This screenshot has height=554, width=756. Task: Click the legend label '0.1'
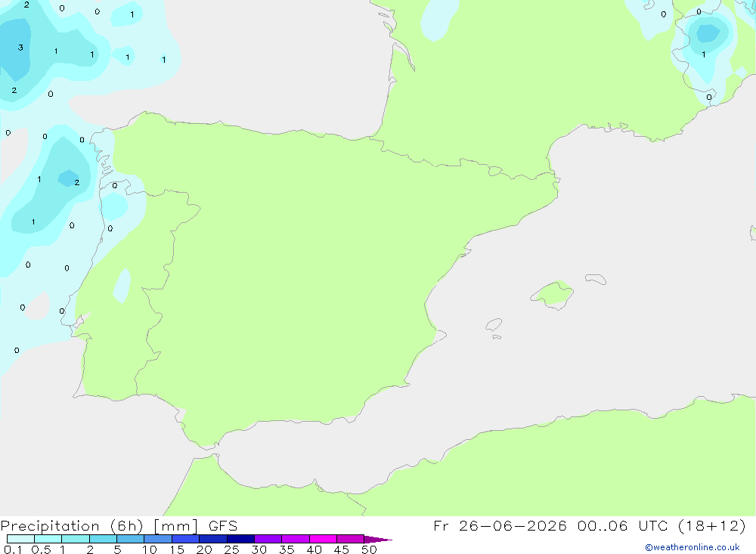point(13,549)
